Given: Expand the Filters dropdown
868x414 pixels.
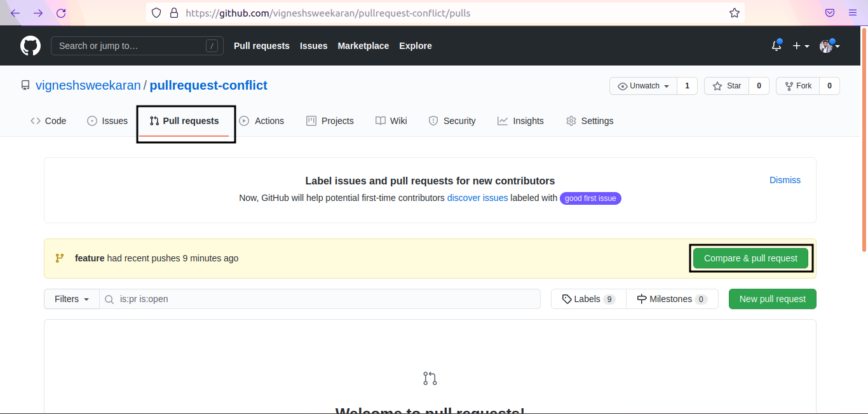Looking at the screenshot, I should 71,299.
